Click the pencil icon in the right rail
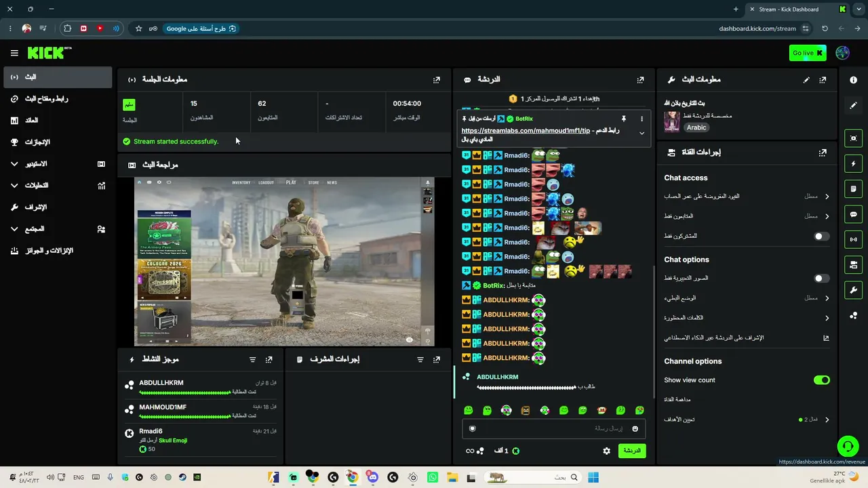 tap(853, 106)
